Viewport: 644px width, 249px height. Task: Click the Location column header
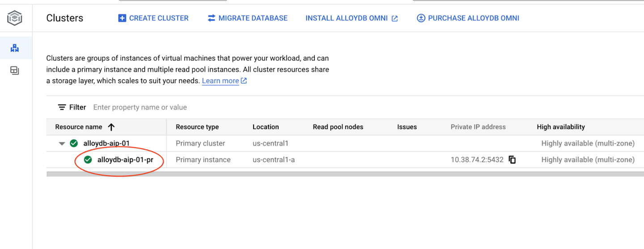pyautogui.click(x=266, y=127)
